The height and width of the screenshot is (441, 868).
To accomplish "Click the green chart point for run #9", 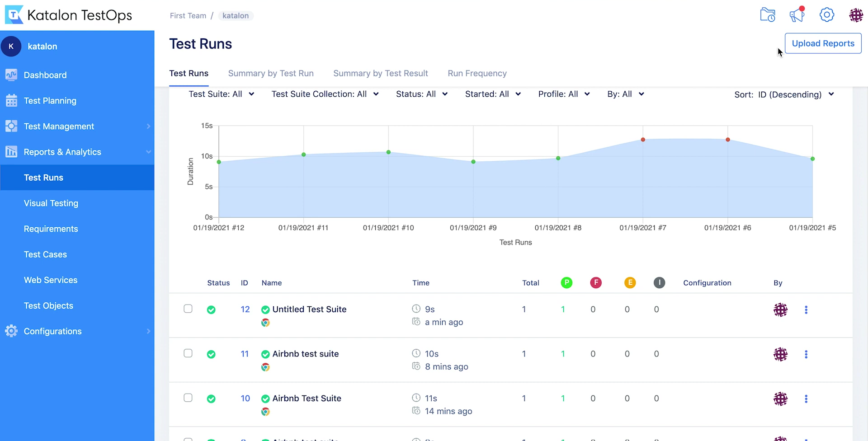I will [x=473, y=162].
